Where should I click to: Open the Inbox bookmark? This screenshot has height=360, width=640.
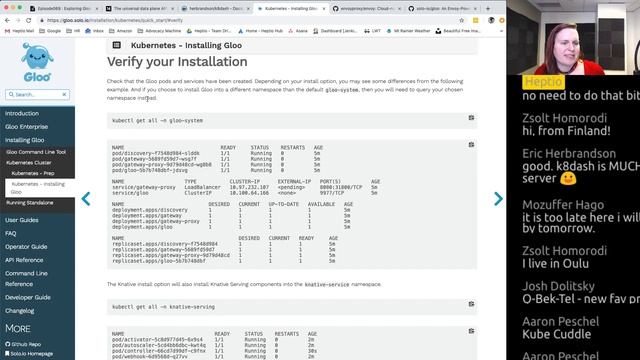(95, 31)
